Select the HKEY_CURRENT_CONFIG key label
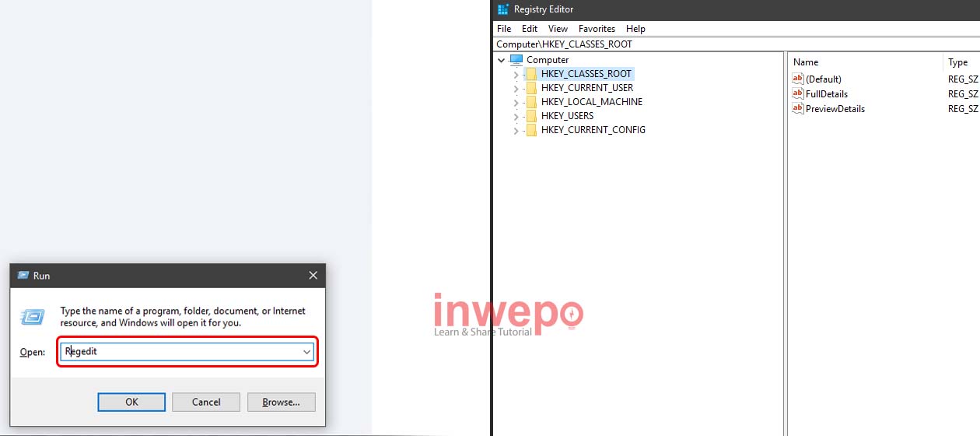Viewport: 980px width, 436px height. pos(593,130)
